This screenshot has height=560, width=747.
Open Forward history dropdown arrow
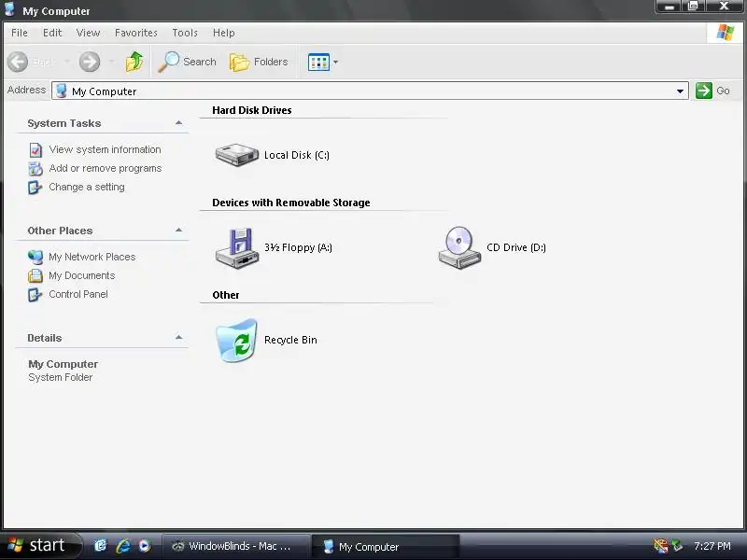[x=111, y=62]
